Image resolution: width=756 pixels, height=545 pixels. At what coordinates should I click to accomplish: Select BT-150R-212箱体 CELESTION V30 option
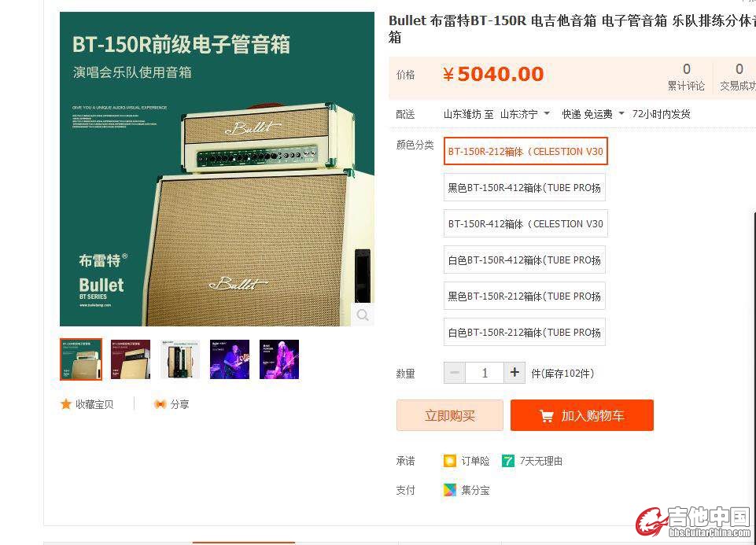click(526, 151)
